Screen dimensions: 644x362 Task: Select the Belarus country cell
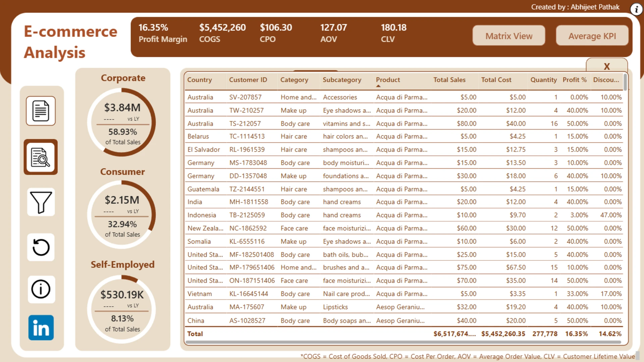198,136
